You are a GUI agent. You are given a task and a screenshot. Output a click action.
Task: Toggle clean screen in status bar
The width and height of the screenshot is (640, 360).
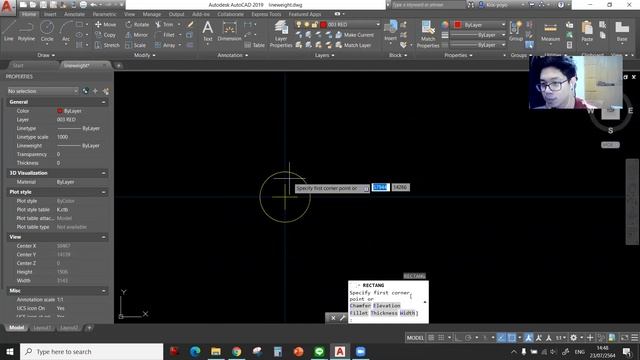point(624,338)
